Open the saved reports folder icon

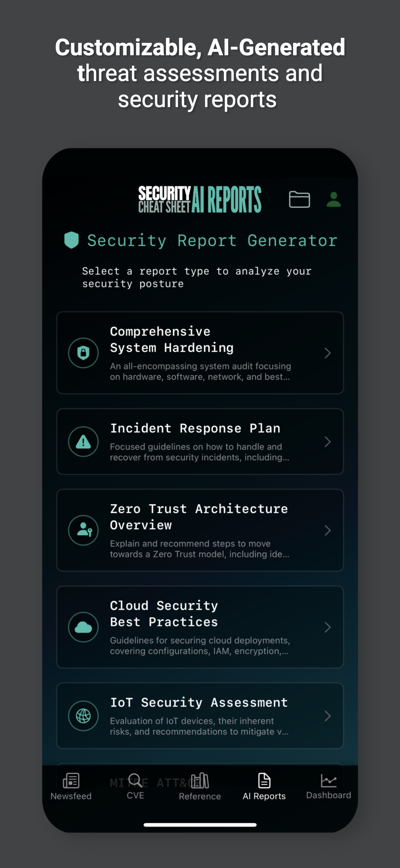299,199
